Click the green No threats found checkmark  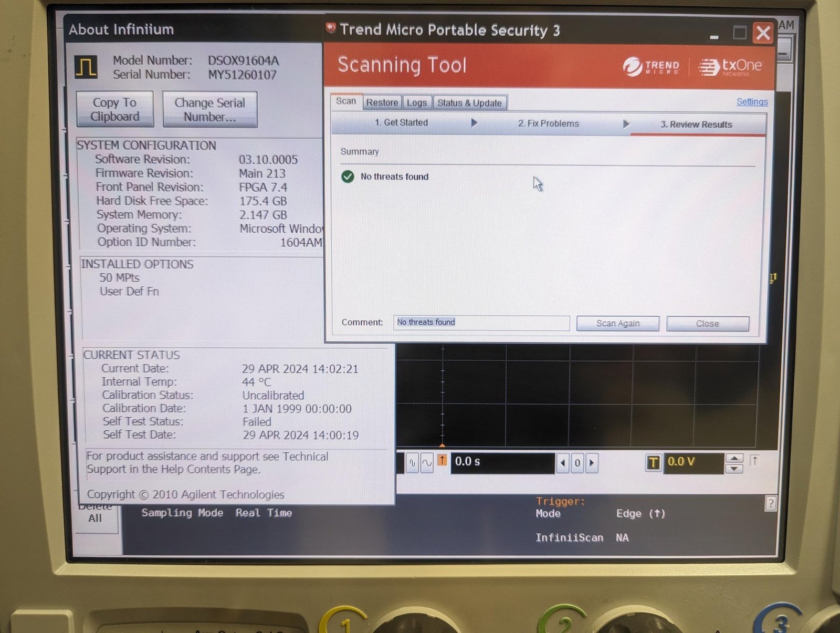(x=348, y=177)
